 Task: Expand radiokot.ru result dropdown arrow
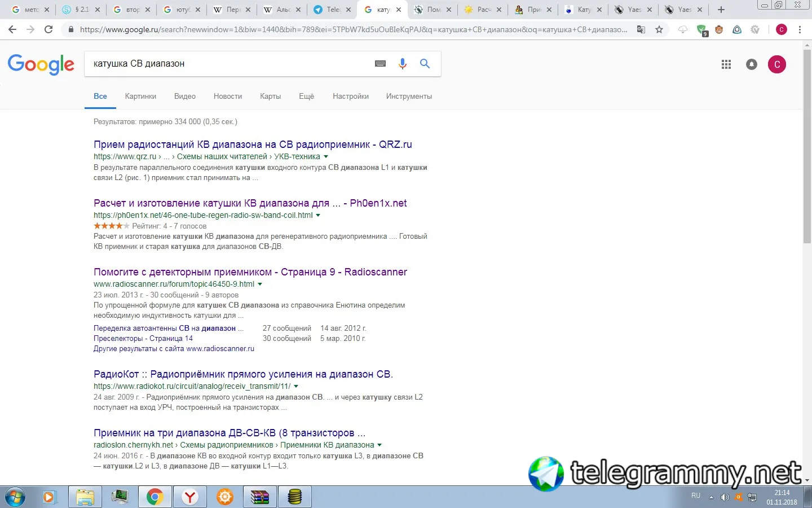tap(296, 387)
